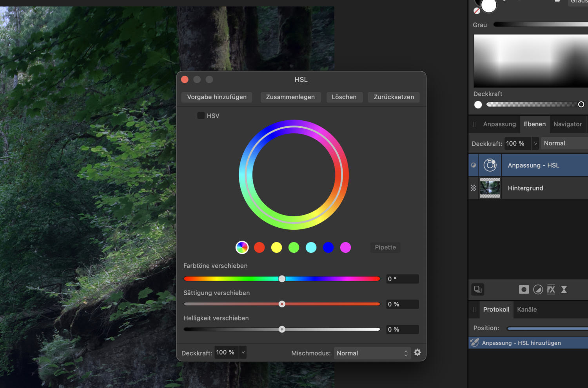Open the Normal blend mode dropdown in Ebenen panel

[x=564, y=143]
